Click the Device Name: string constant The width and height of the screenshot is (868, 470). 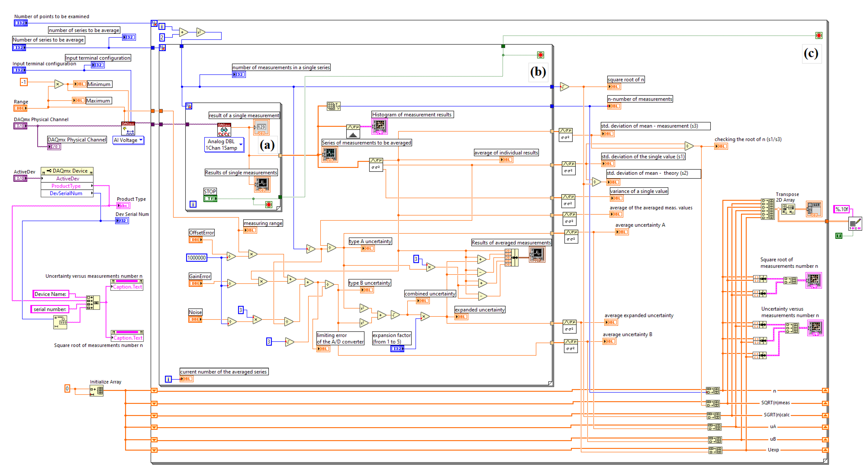point(51,294)
